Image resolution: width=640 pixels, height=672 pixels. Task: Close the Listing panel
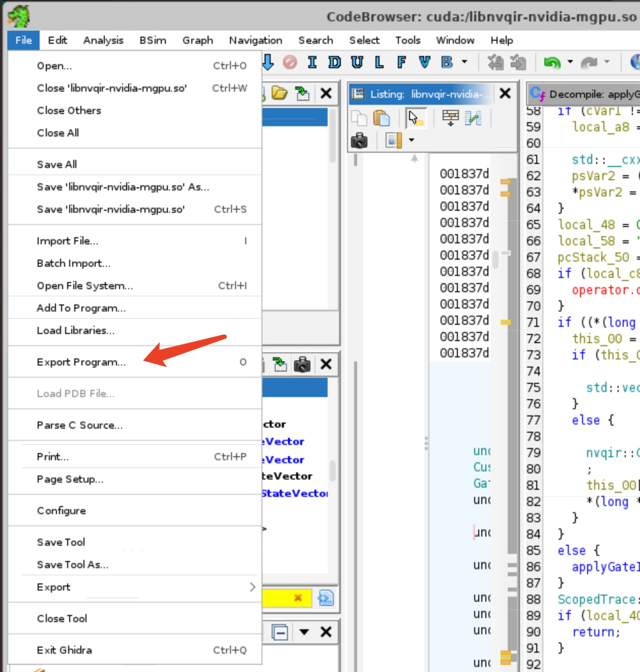505,93
